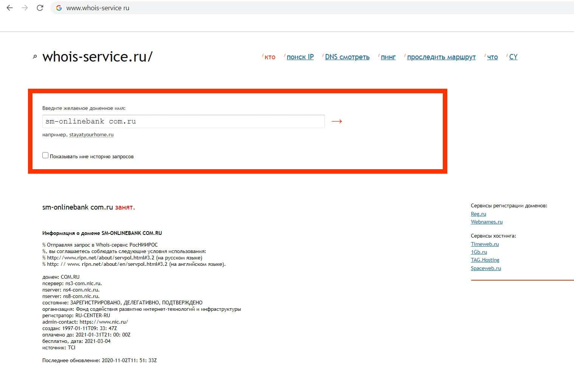Screen dimensions: 574x392
Task: Go to 'DNS смотреть' page
Action: [347, 57]
